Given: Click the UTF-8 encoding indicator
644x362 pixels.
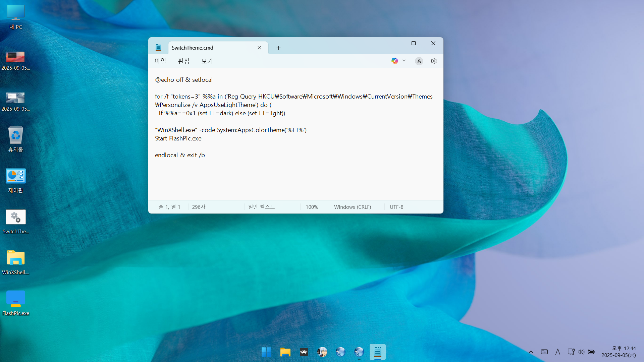Looking at the screenshot, I should 396,207.
